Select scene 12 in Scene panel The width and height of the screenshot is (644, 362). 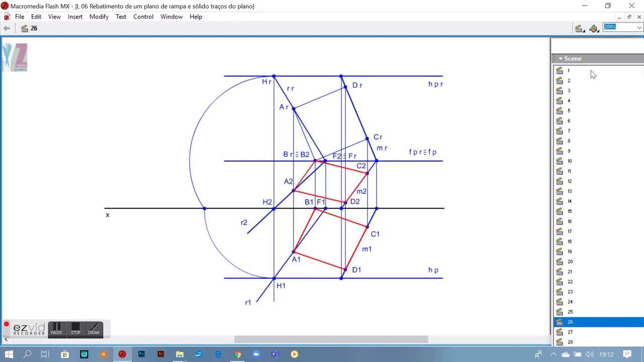coord(599,181)
